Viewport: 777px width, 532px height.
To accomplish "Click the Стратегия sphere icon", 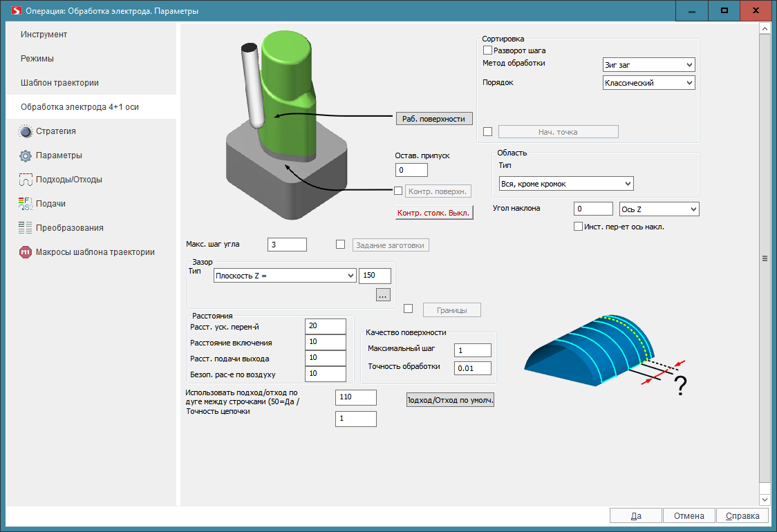I will click(26, 131).
